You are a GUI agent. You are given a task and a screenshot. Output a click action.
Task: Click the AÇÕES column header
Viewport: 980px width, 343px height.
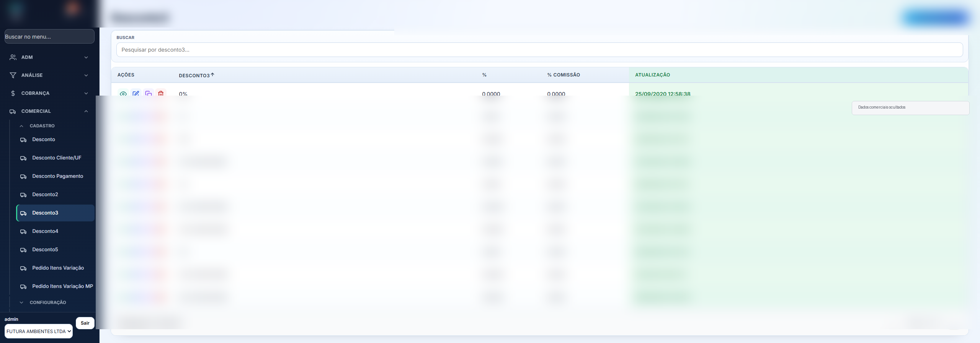click(x=126, y=75)
